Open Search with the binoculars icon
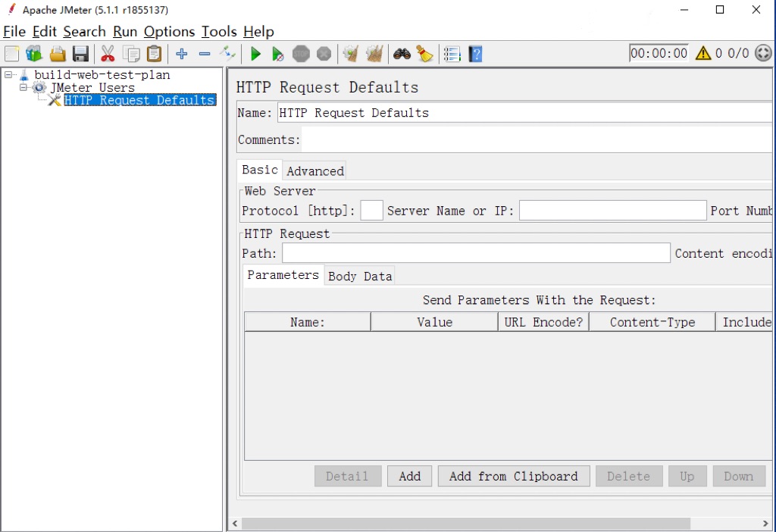 402,54
